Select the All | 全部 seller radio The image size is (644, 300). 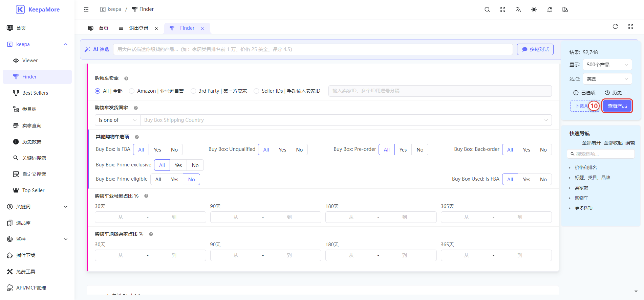pos(98,91)
